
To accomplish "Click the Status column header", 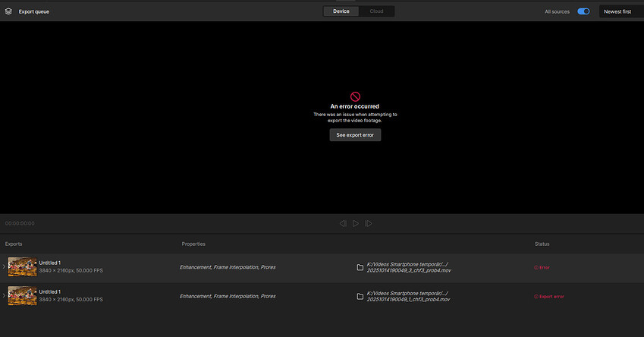I will coord(542,244).
